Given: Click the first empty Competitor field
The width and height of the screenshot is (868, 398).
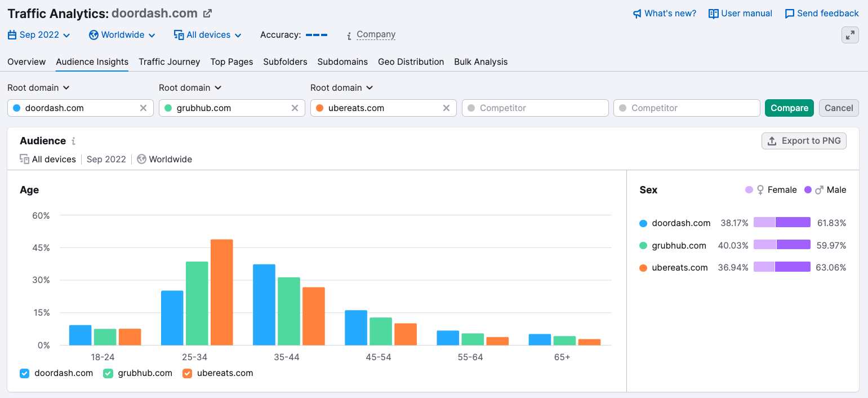Looking at the screenshot, I should (x=535, y=108).
